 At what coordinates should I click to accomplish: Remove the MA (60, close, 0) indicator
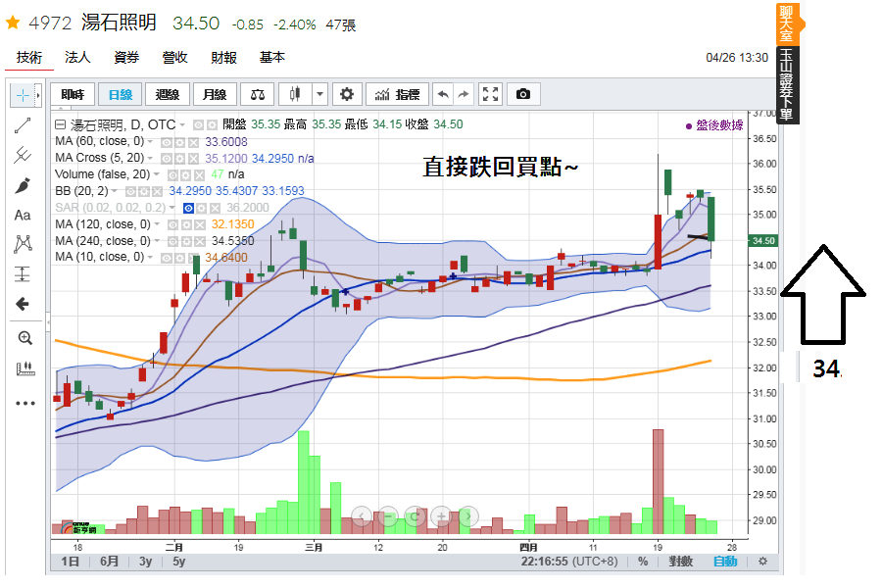pyautogui.click(x=193, y=142)
